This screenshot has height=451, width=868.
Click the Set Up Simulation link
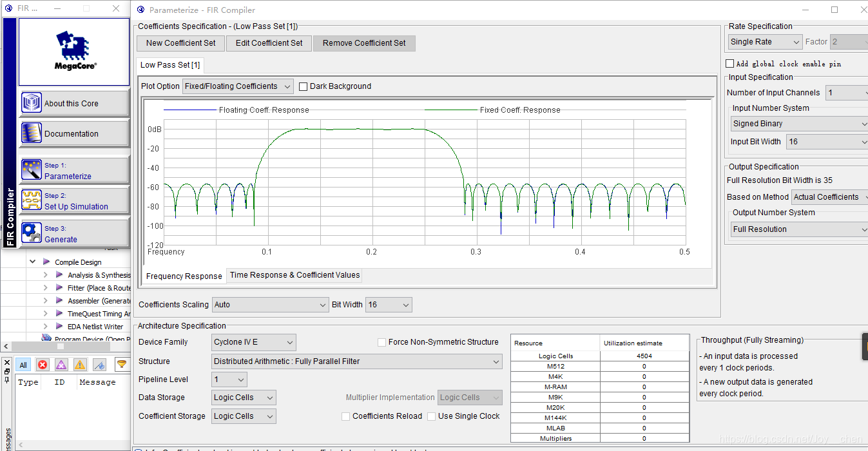(76, 207)
